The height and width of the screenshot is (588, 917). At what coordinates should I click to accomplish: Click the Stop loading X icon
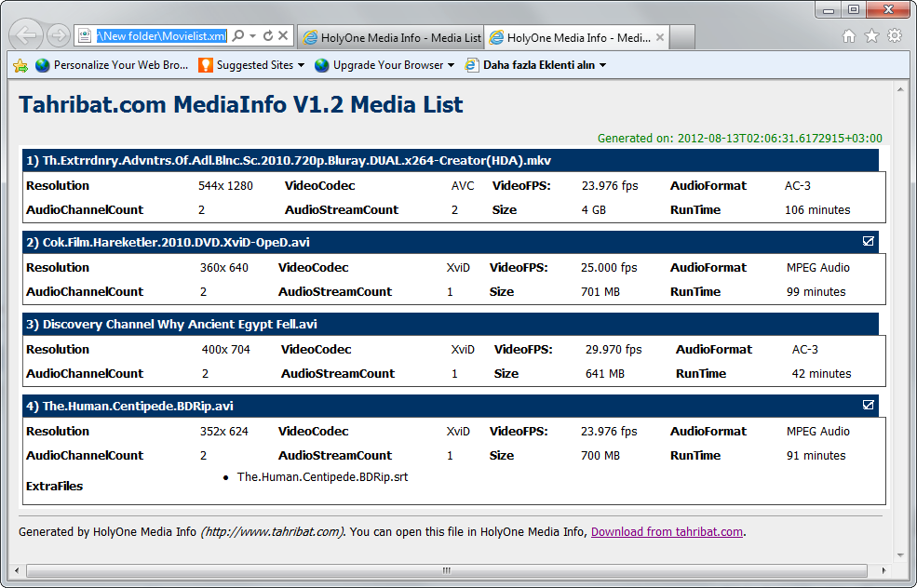coord(283,36)
